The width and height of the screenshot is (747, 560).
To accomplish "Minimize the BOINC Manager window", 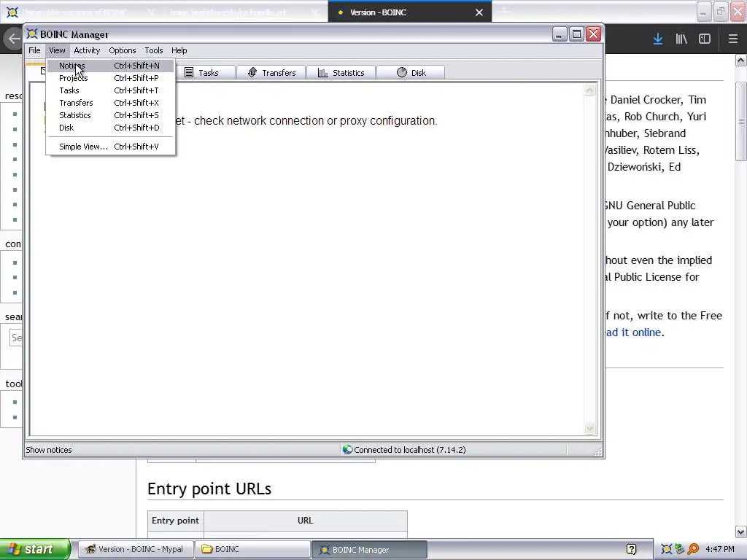I will [560, 34].
